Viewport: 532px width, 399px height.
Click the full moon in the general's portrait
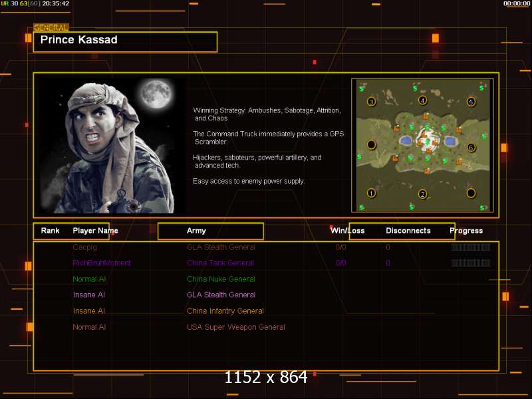coord(156,93)
